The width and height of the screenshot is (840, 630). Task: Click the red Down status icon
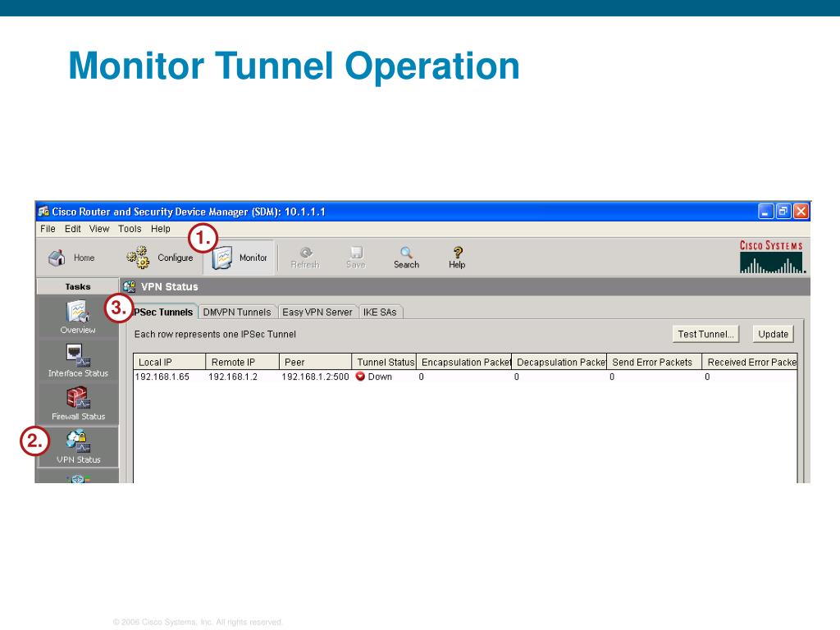tap(360, 377)
